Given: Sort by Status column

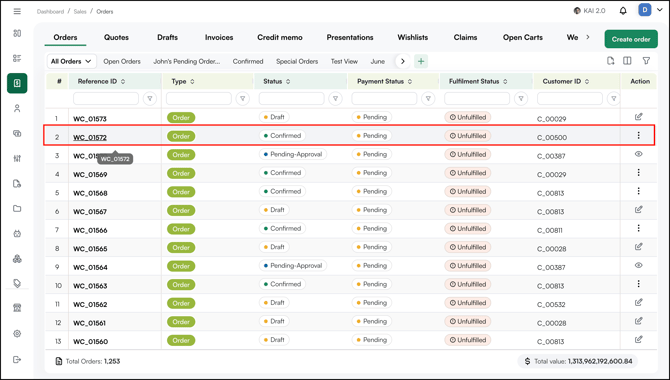Looking at the screenshot, I should [288, 81].
